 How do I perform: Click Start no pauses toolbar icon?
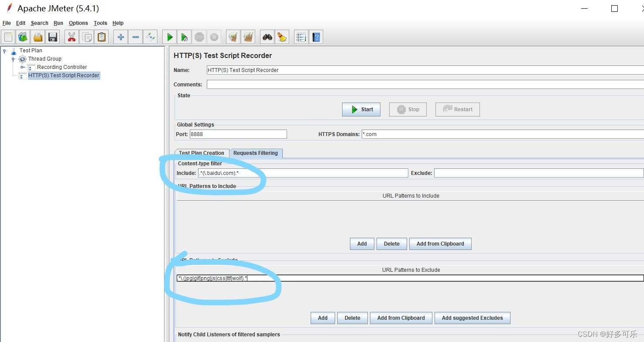point(185,37)
